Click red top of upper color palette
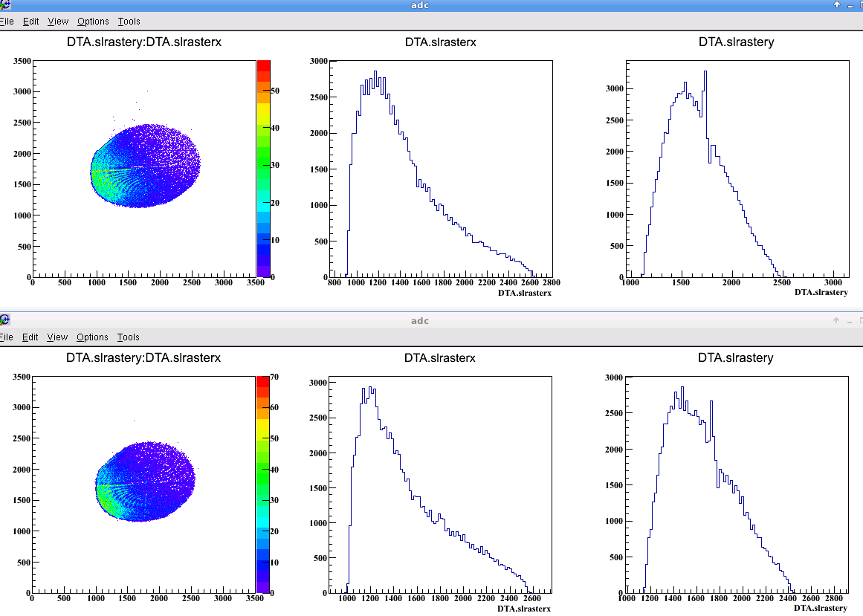863x616 pixels. pyautogui.click(x=264, y=65)
